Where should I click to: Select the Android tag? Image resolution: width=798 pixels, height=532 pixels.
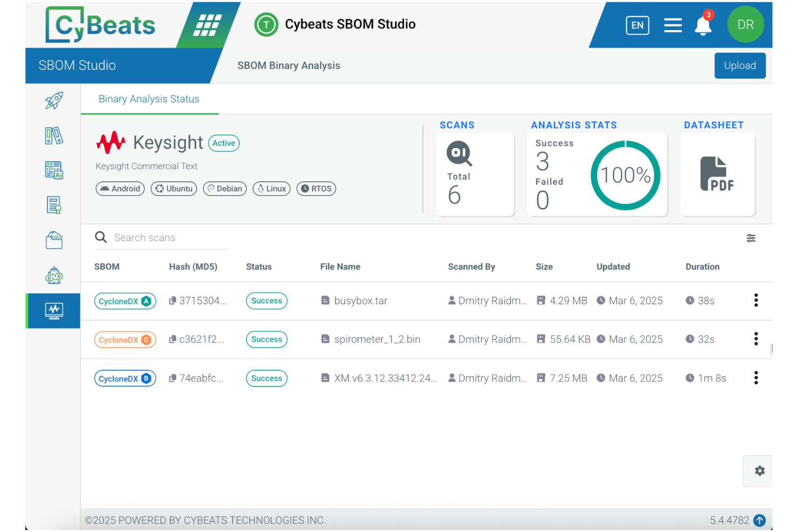tap(120, 189)
